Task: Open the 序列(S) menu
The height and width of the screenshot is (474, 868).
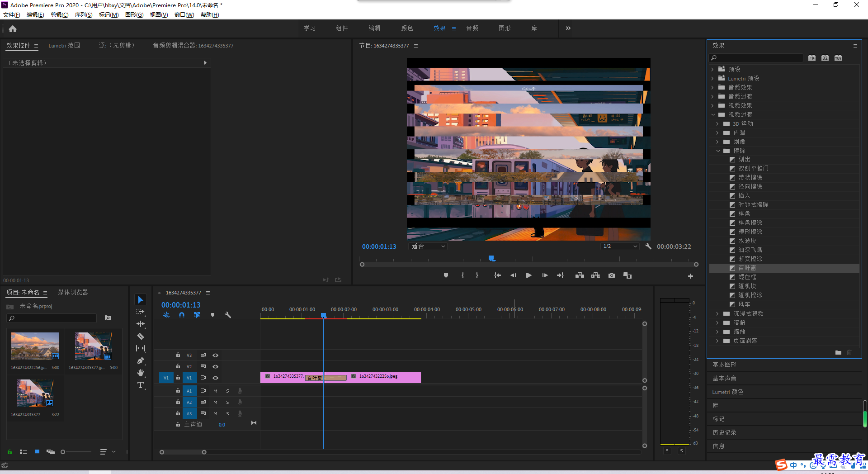Action: (84, 15)
